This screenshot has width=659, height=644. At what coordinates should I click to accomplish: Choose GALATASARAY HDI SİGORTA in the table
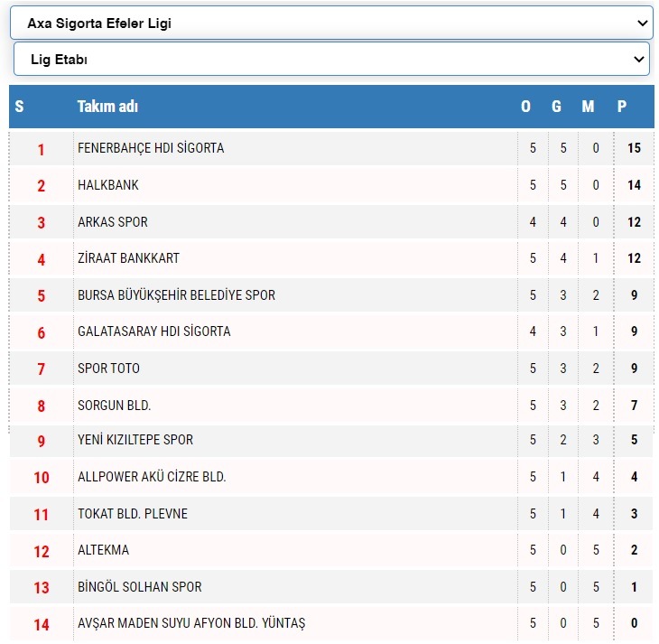point(153,331)
